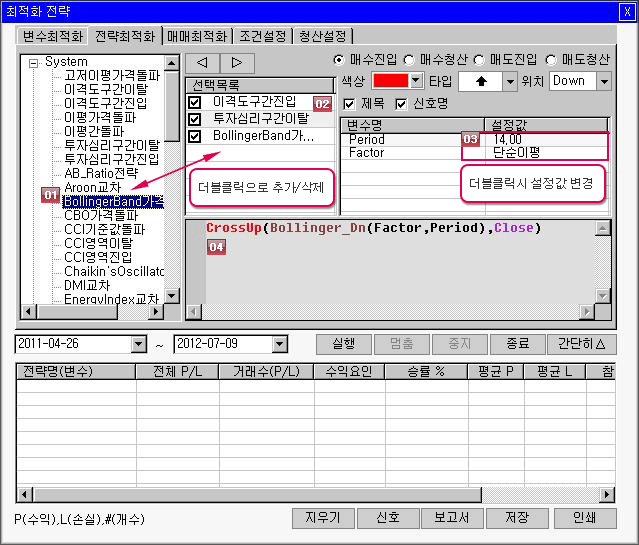Click the right arrow move button
Image resolution: width=639 pixels, height=545 pixels.
coord(237,63)
